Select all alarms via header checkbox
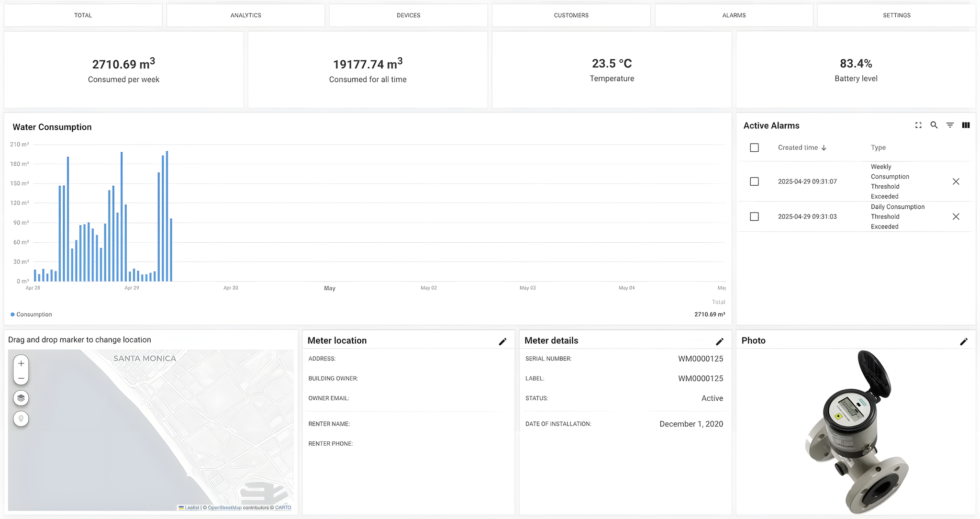The width and height of the screenshot is (980, 519). click(754, 147)
